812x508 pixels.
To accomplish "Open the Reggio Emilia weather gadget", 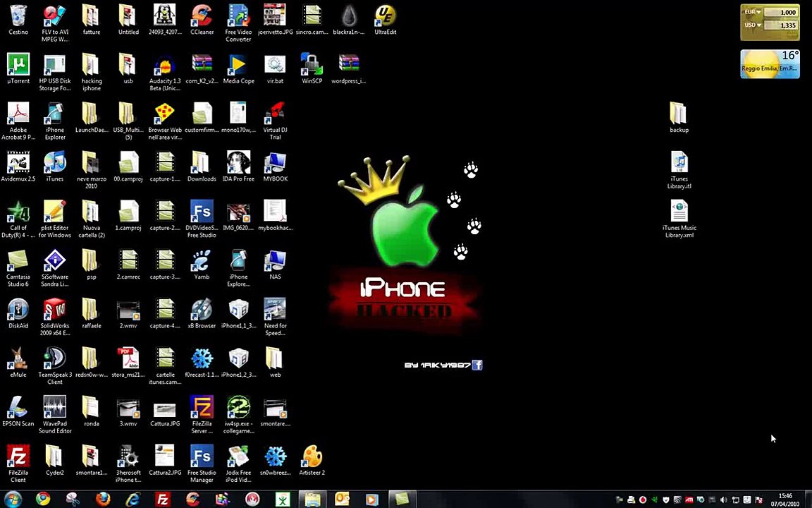I will [770, 64].
